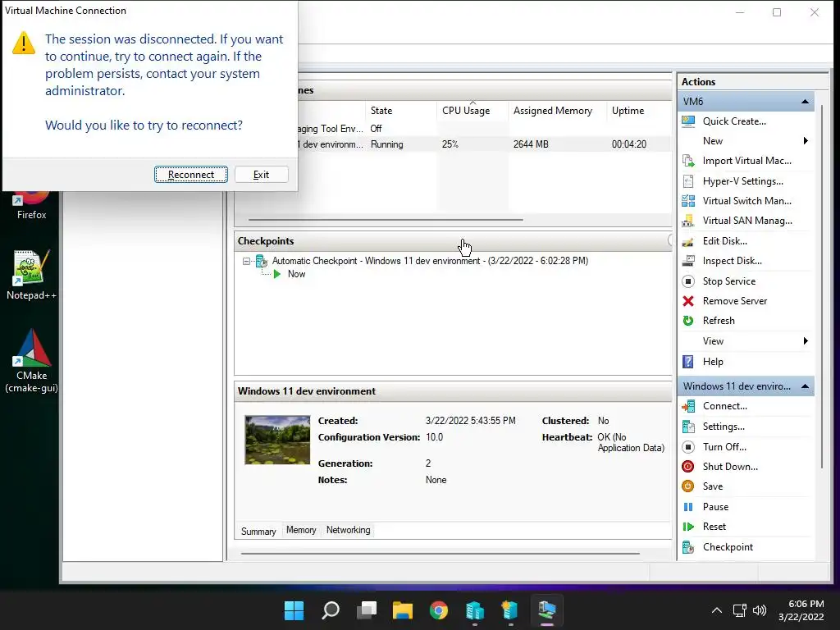Open the Windows Start menu
840x630 pixels.
pyautogui.click(x=294, y=610)
